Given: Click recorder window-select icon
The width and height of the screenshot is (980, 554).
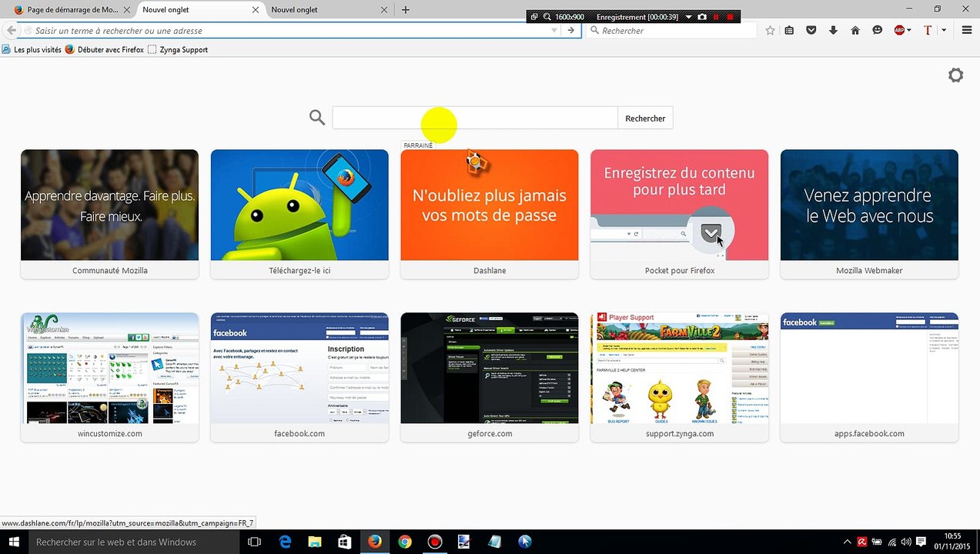Looking at the screenshot, I should pyautogui.click(x=534, y=17).
